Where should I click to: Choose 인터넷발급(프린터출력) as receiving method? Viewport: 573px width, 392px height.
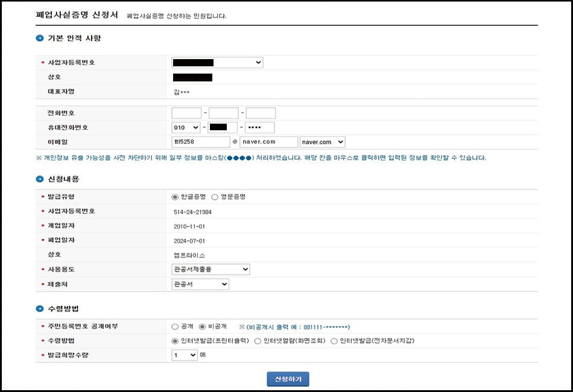pyautogui.click(x=174, y=341)
